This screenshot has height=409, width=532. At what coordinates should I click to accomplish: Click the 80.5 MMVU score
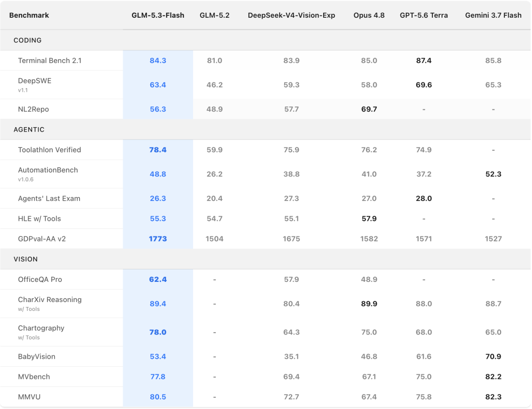[x=158, y=397]
